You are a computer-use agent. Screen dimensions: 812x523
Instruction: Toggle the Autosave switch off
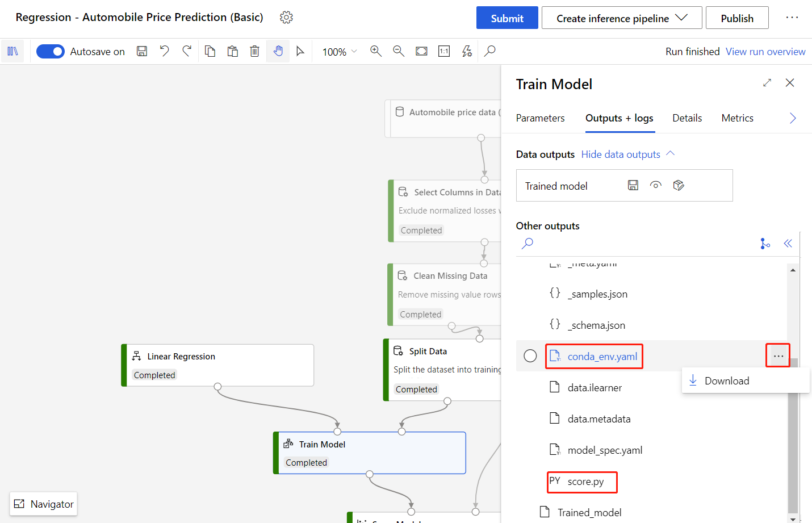click(51, 51)
